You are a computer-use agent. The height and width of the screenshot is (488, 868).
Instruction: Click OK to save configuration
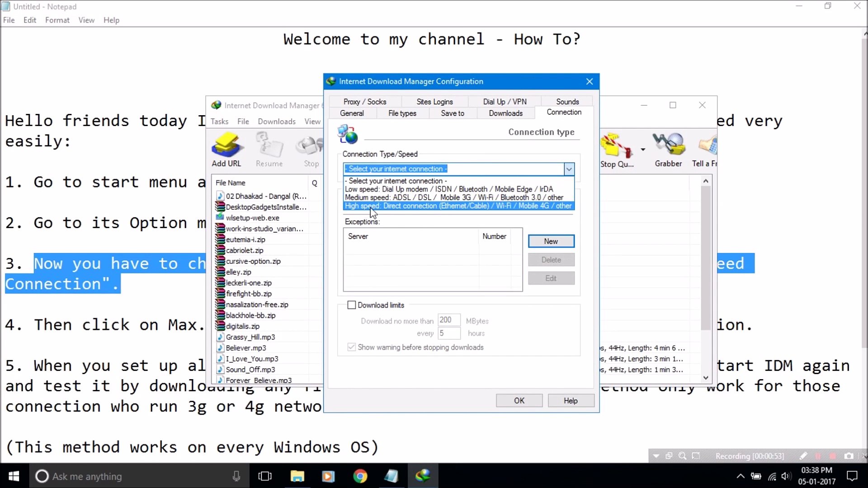[519, 400]
